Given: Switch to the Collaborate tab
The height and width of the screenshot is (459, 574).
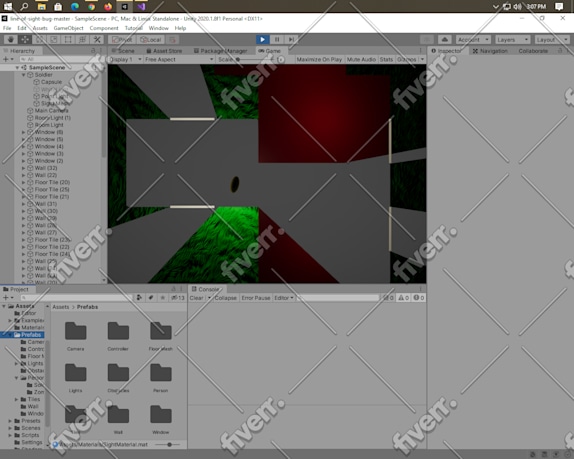Looking at the screenshot, I should (x=533, y=51).
